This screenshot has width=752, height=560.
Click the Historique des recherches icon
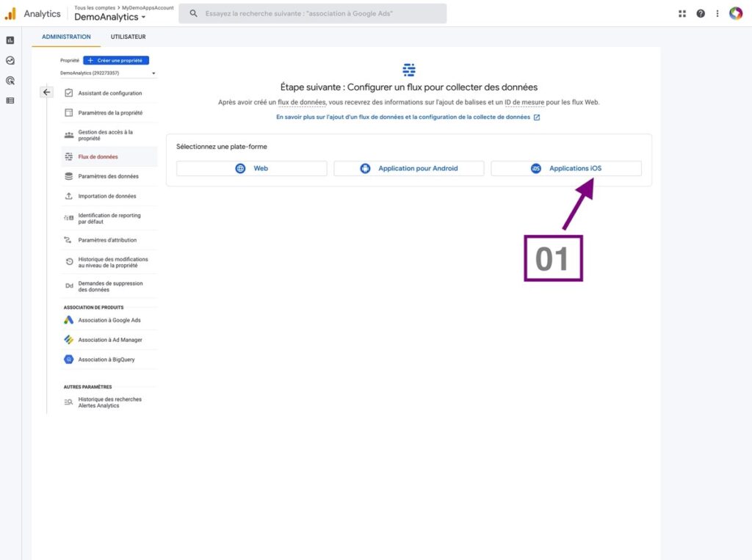[x=68, y=402]
